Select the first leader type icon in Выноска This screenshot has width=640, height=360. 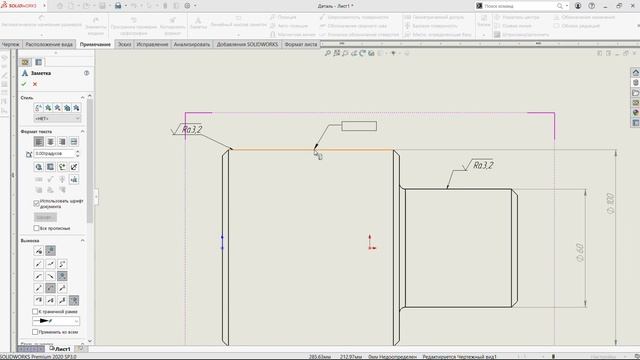pyautogui.click(x=38, y=251)
